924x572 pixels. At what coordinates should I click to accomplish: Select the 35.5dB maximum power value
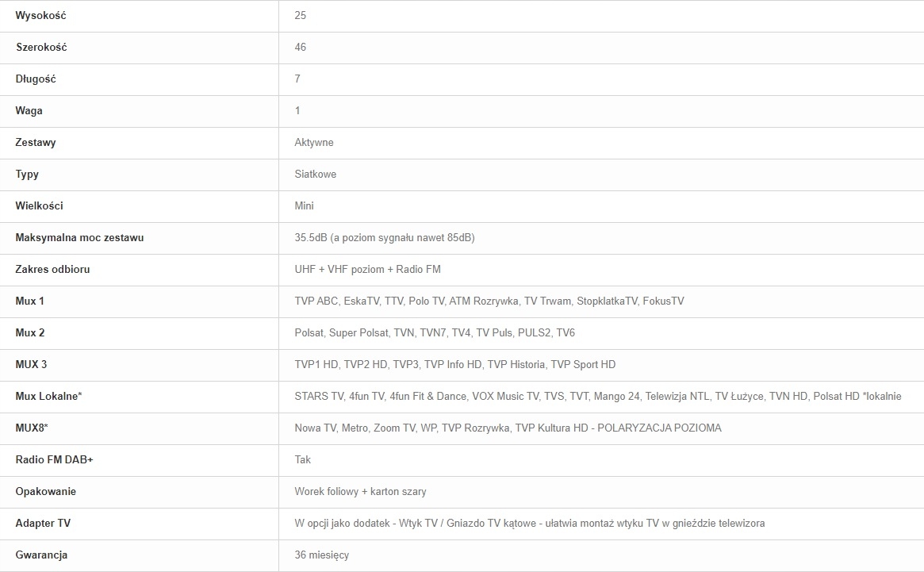384,237
